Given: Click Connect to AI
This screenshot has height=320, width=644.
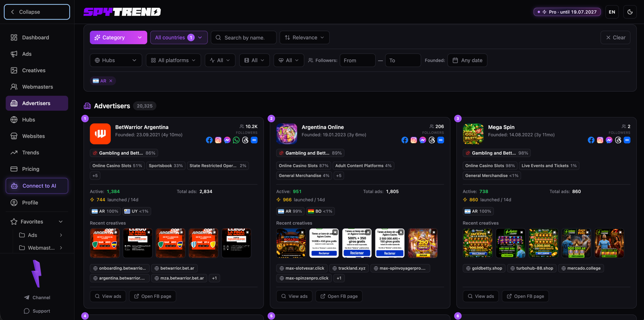Looking at the screenshot, I should point(37,186).
